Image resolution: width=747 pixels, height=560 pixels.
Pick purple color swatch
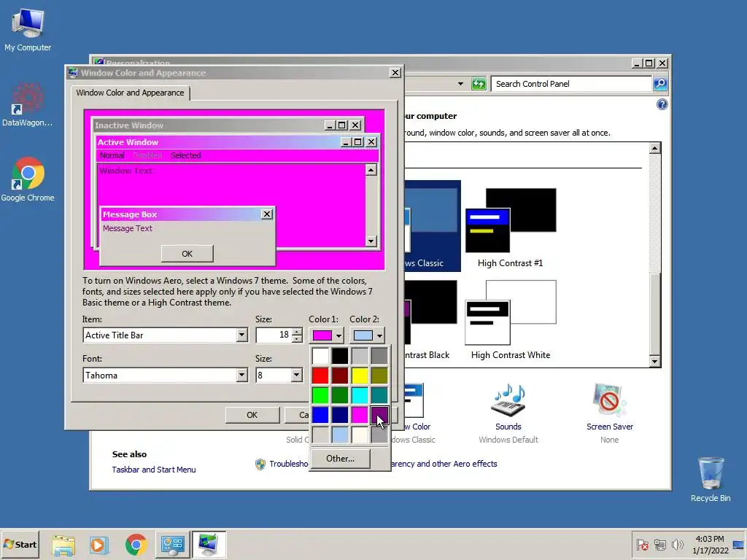pyautogui.click(x=379, y=415)
